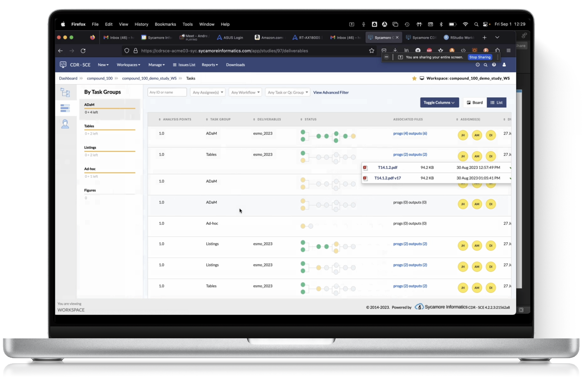Open the progs (4) outputs (6) link
The width and height of the screenshot is (583, 392).
click(x=410, y=133)
